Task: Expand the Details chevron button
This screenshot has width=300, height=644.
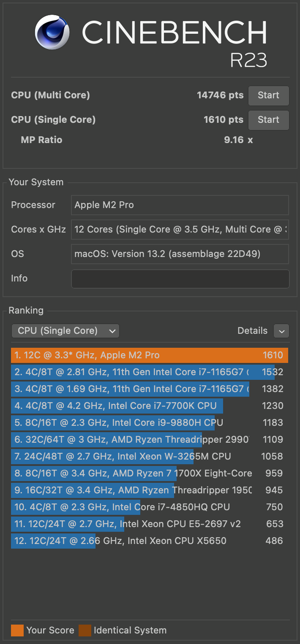Action: click(x=281, y=331)
